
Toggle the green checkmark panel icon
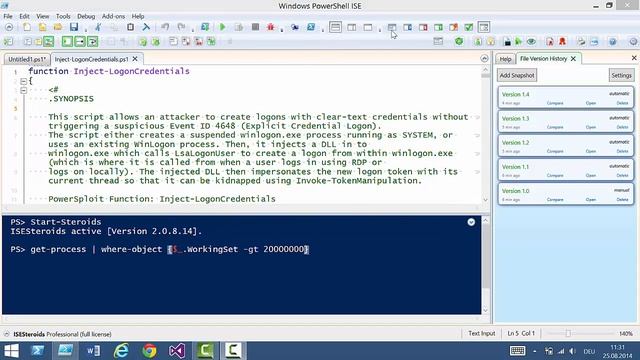(x=469, y=27)
